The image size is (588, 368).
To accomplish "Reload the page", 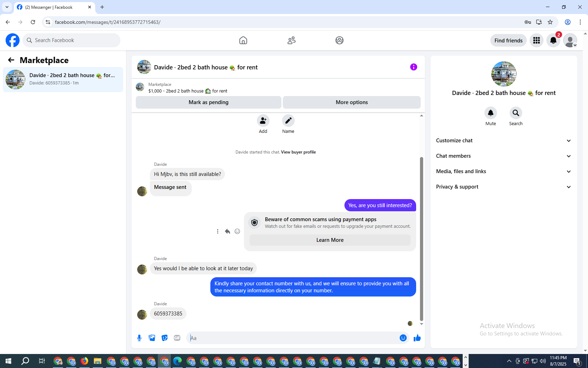I will click(x=33, y=22).
